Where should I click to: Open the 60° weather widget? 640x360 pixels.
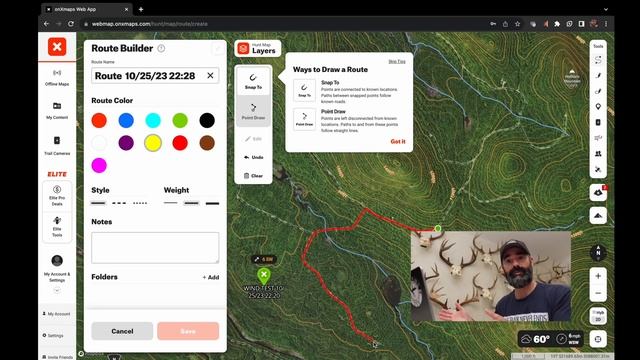tap(550, 339)
